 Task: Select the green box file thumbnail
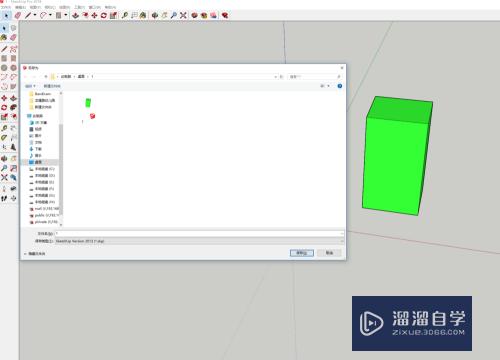88,103
